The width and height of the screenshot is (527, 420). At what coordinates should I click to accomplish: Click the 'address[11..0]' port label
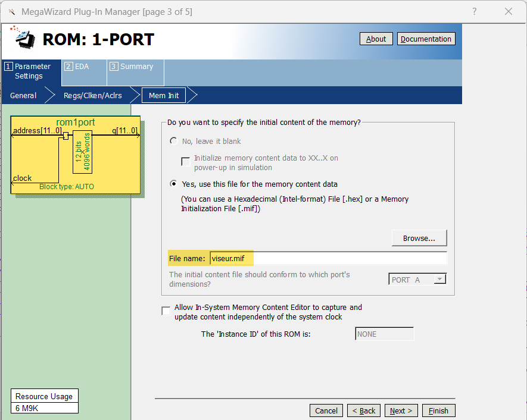(38, 130)
